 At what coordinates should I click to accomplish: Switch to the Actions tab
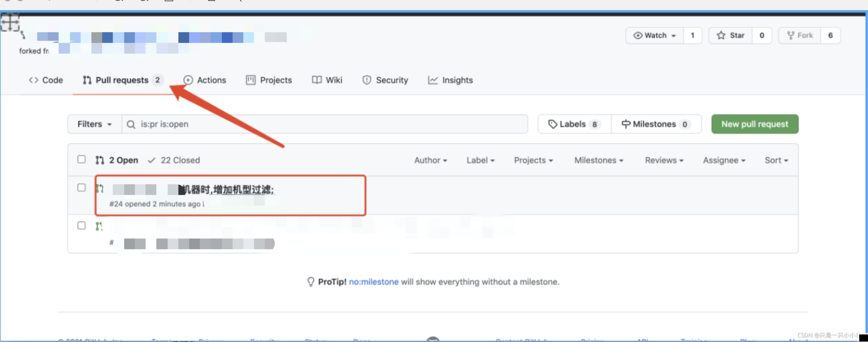pyautogui.click(x=205, y=80)
